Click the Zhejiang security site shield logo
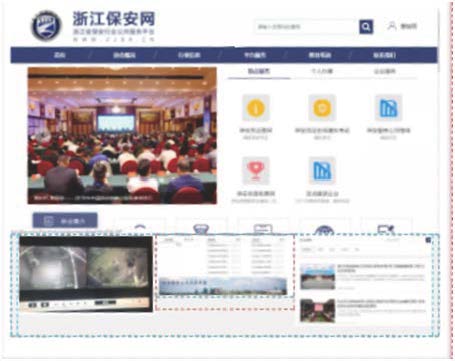Screen dimensions: 455x361 tap(46, 26)
